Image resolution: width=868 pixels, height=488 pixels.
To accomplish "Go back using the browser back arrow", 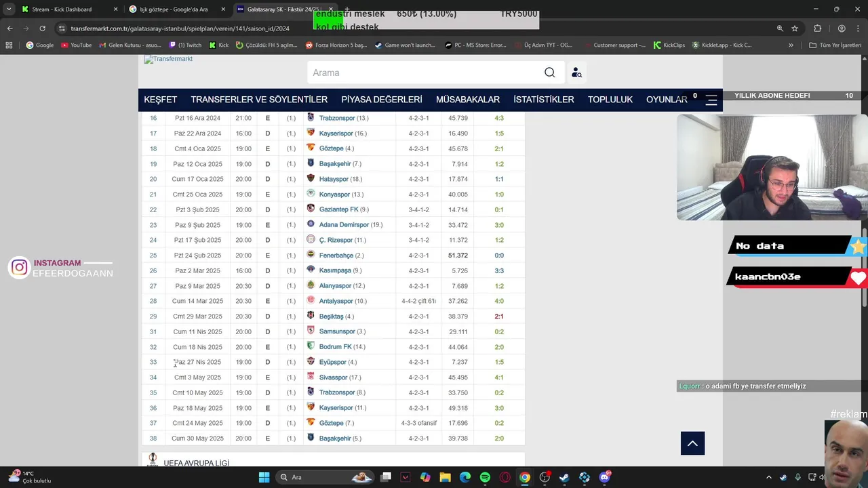I will tap(9, 28).
